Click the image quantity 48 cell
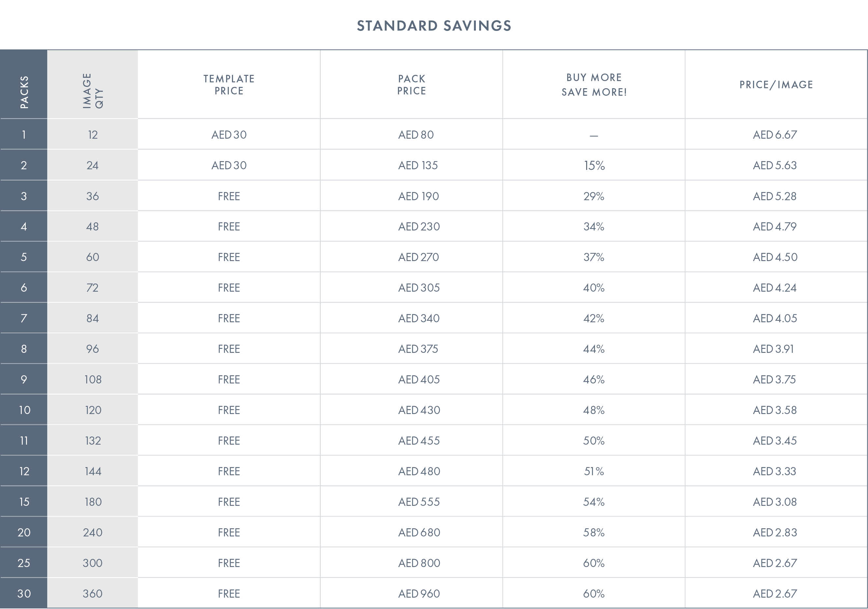The height and width of the screenshot is (609, 868). (x=93, y=227)
